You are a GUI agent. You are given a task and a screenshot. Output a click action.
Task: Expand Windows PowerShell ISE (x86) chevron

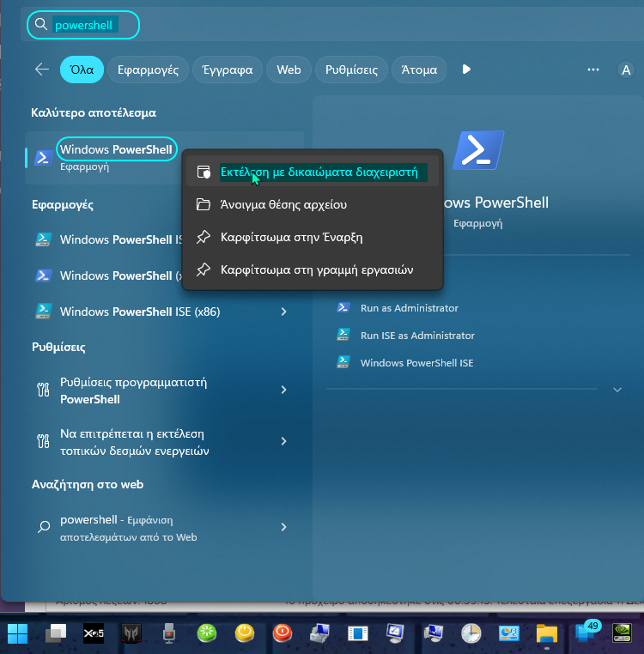(x=284, y=312)
